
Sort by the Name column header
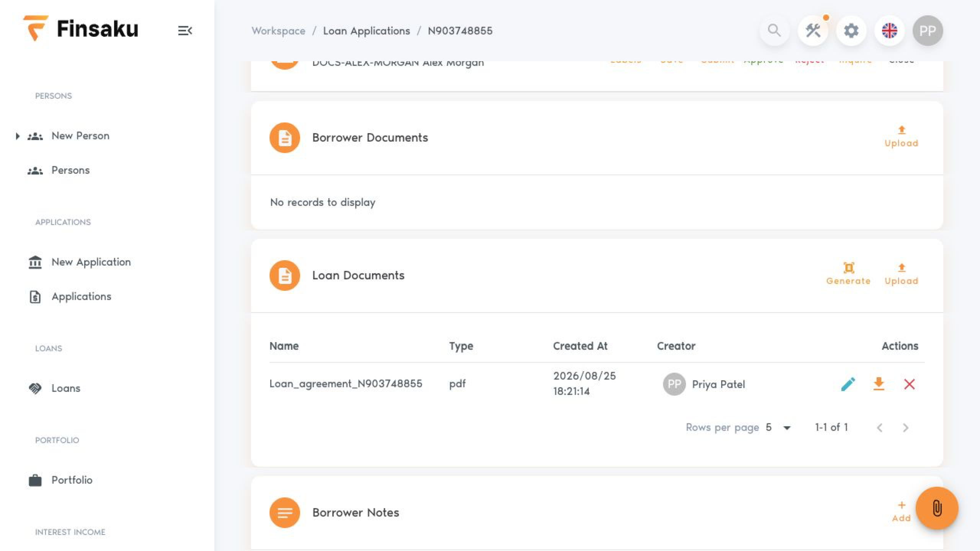284,346
